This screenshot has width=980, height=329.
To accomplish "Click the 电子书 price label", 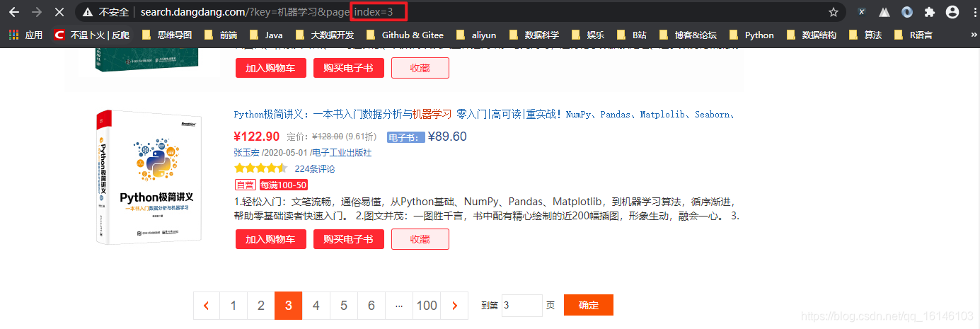I will (406, 137).
